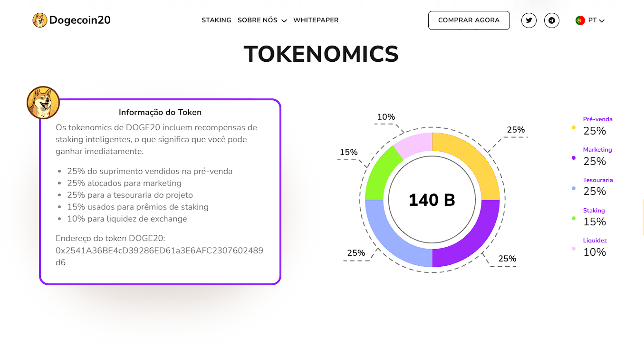Click the DOGE20 token address text
This screenshot has width=644, height=358.
(x=160, y=250)
